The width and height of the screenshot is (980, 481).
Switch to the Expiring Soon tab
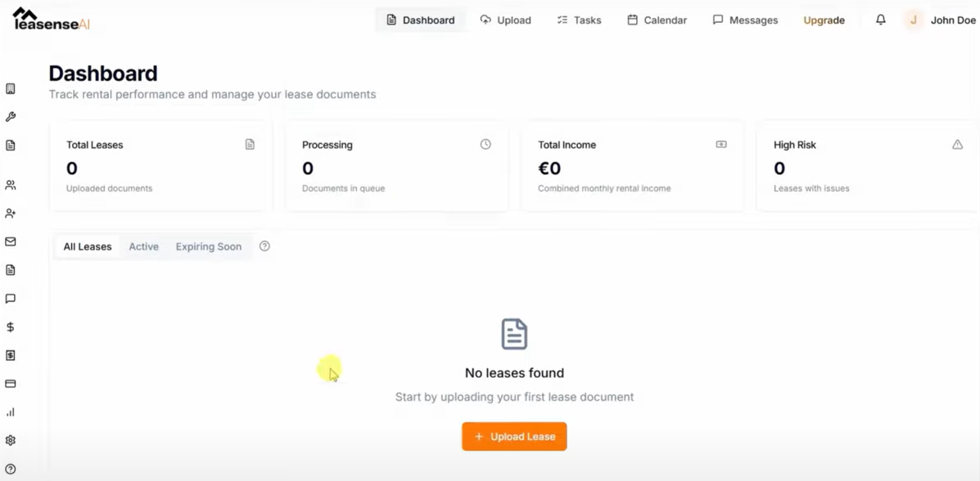pos(208,246)
